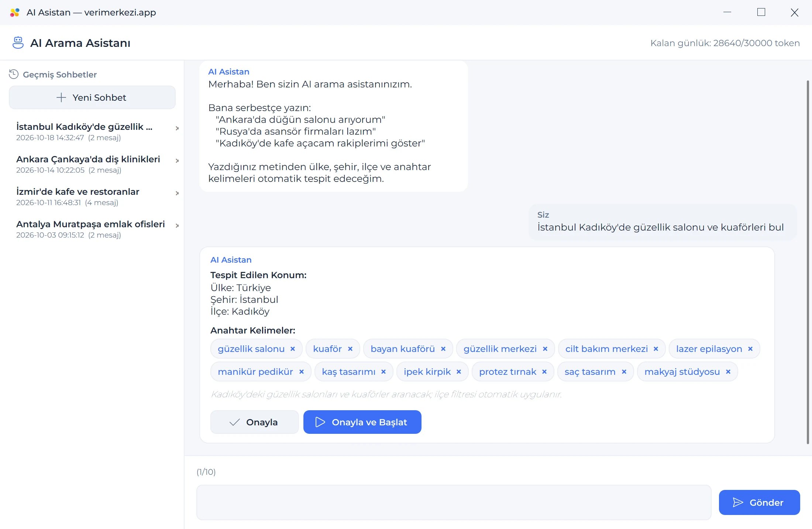Send the message with Gönder
The width and height of the screenshot is (812, 529).
coord(759,502)
